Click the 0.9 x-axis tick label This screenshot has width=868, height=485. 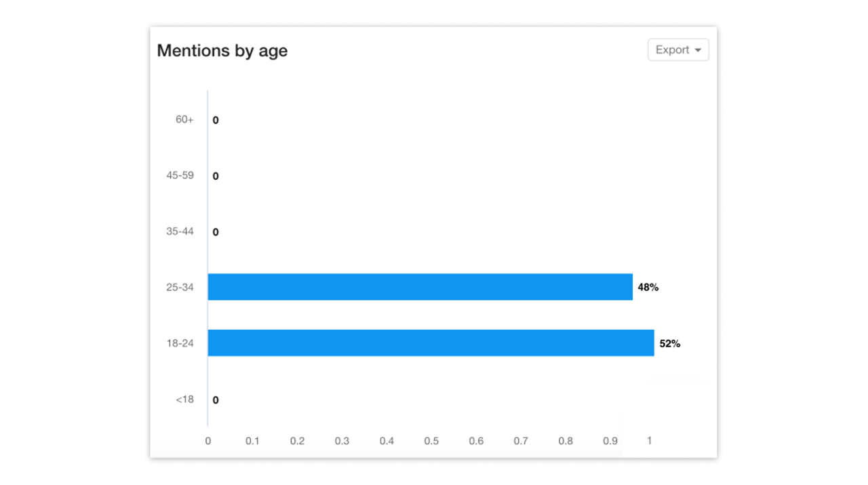610,441
